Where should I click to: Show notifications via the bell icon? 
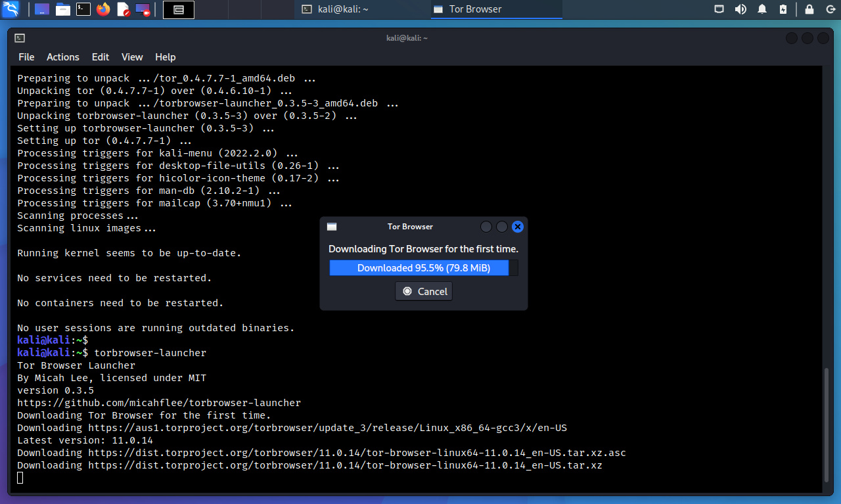(x=762, y=9)
